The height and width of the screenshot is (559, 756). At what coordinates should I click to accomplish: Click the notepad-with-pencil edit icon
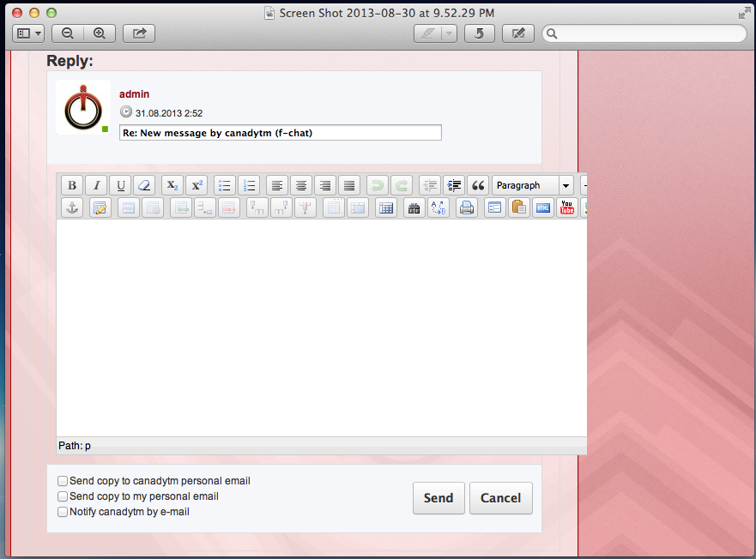coord(100,208)
